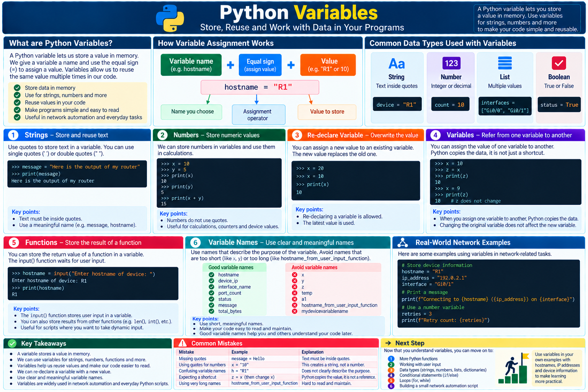Image resolution: width=588 pixels, height=392 pixels.
Task: Click the Boolean red checkmark icon
Action: pyautogui.click(x=559, y=63)
